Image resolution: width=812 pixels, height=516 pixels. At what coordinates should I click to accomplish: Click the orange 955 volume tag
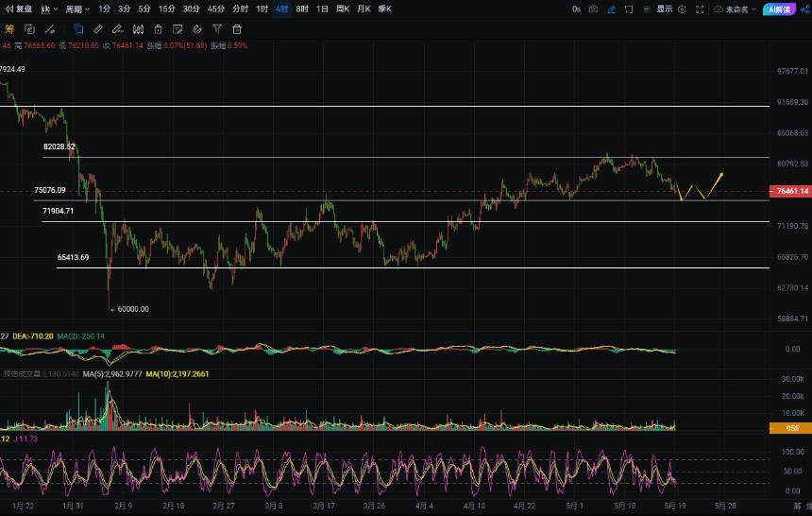tap(790, 428)
